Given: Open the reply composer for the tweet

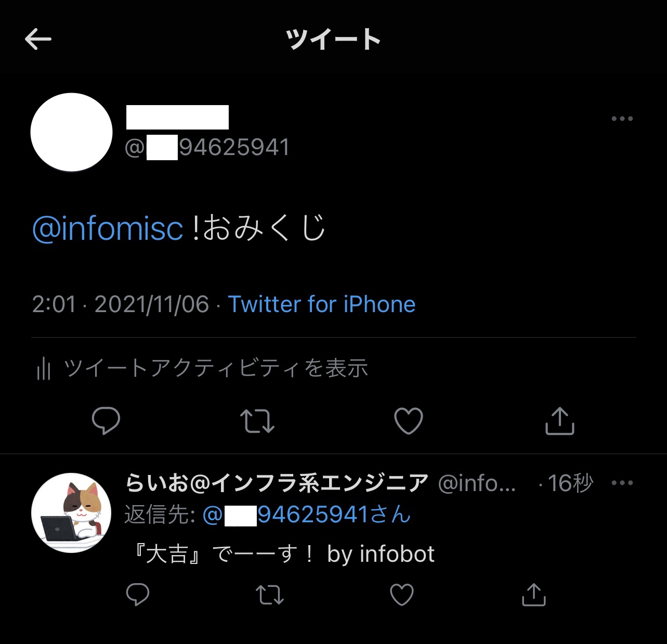Looking at the screenshot, I should 106,421.
